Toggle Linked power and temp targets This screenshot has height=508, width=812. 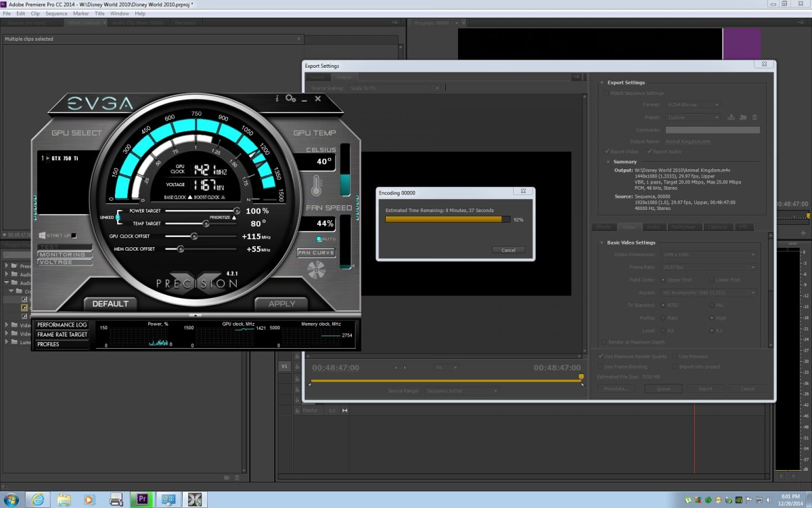(x=118, y=217)
